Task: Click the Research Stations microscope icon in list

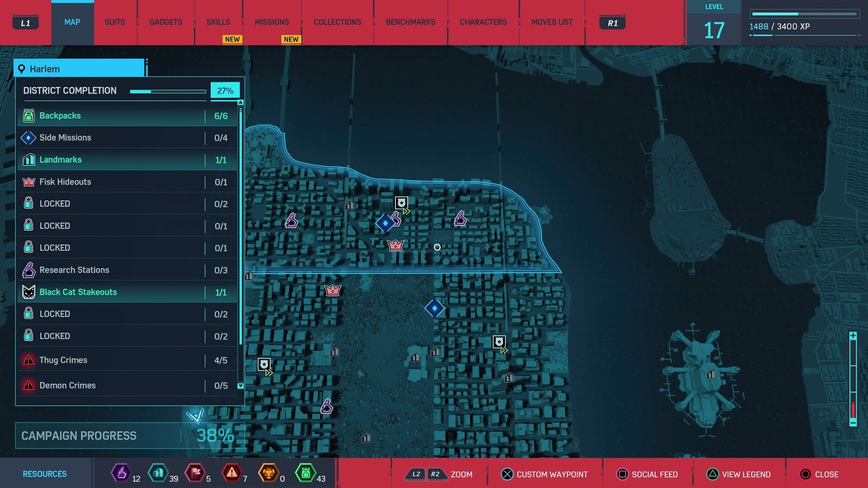Action: point(29,270)
